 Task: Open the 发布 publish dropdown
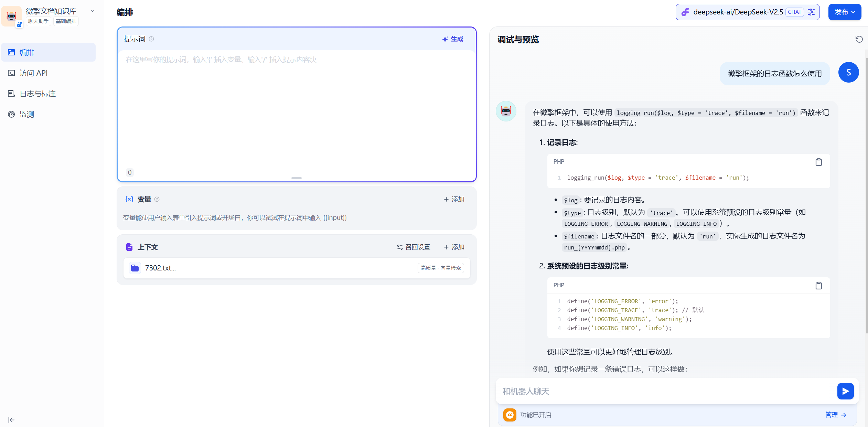pyautogui.click(x=845, y=12)
